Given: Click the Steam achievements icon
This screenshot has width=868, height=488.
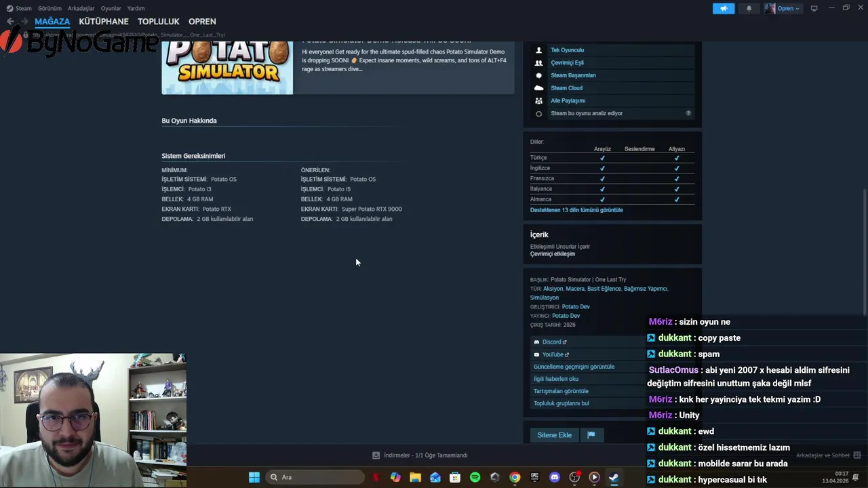Looking at the screenshot, I should (x=538, y=75).
